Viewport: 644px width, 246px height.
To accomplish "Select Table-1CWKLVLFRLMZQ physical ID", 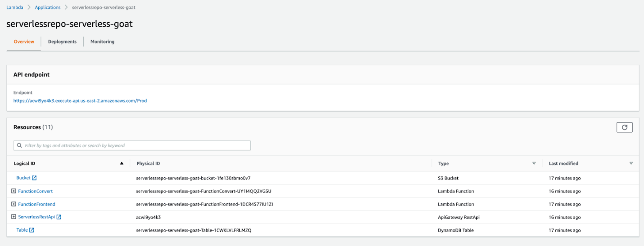I will click(x=194, y=230).
